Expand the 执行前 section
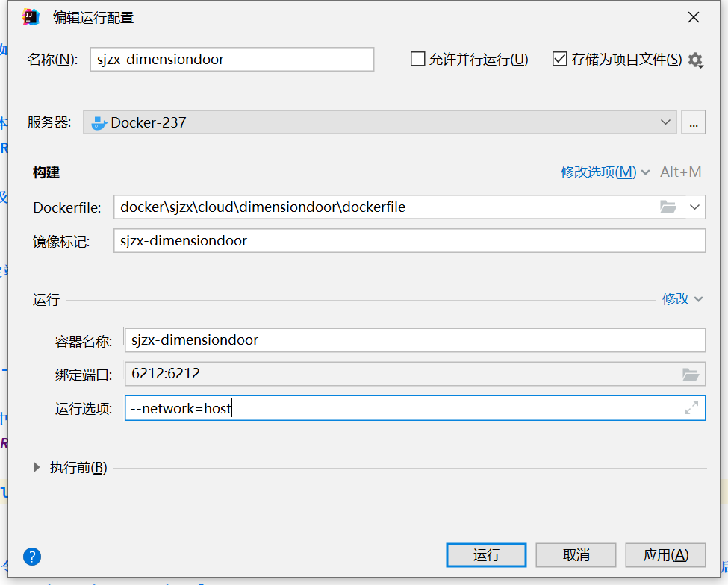This screenshot has height=585, width=728. 37,468
